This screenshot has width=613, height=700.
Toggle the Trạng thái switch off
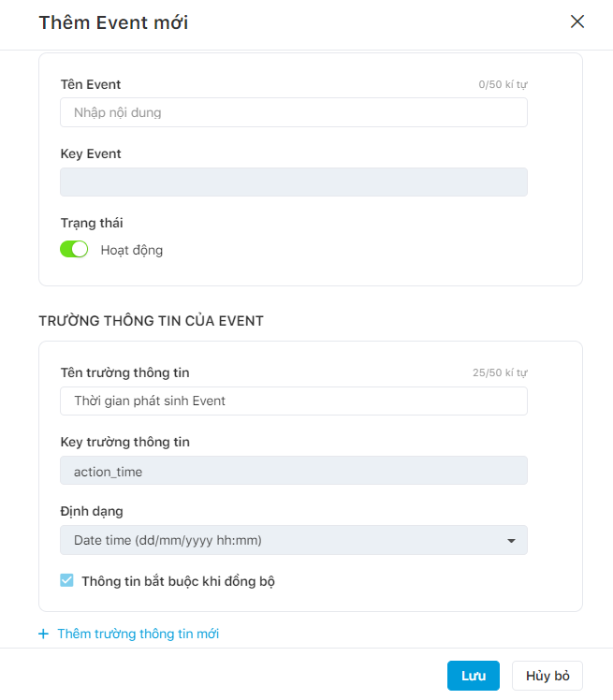pos(74,249)
